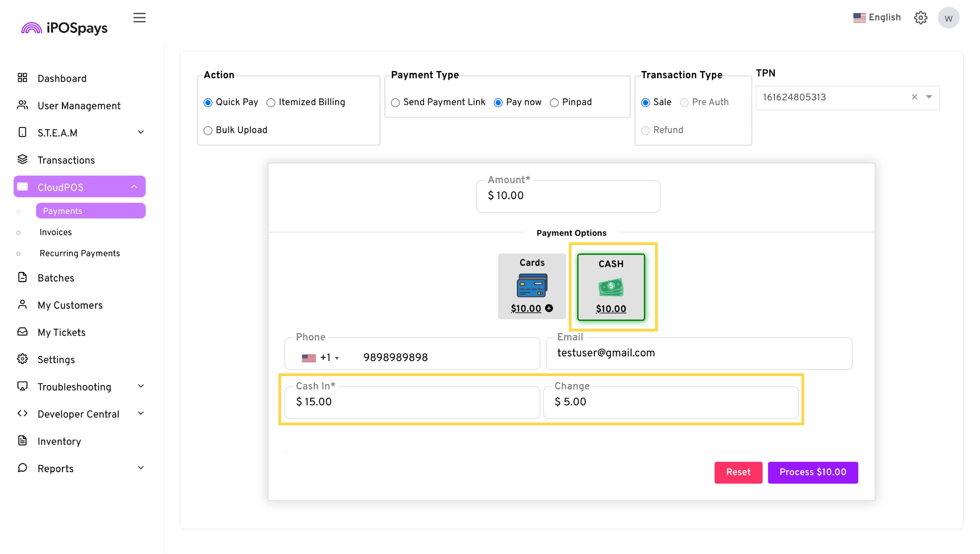Open the Invoices submenu item
The width and height of the screenshot is (980, 554).
point(56,232)
